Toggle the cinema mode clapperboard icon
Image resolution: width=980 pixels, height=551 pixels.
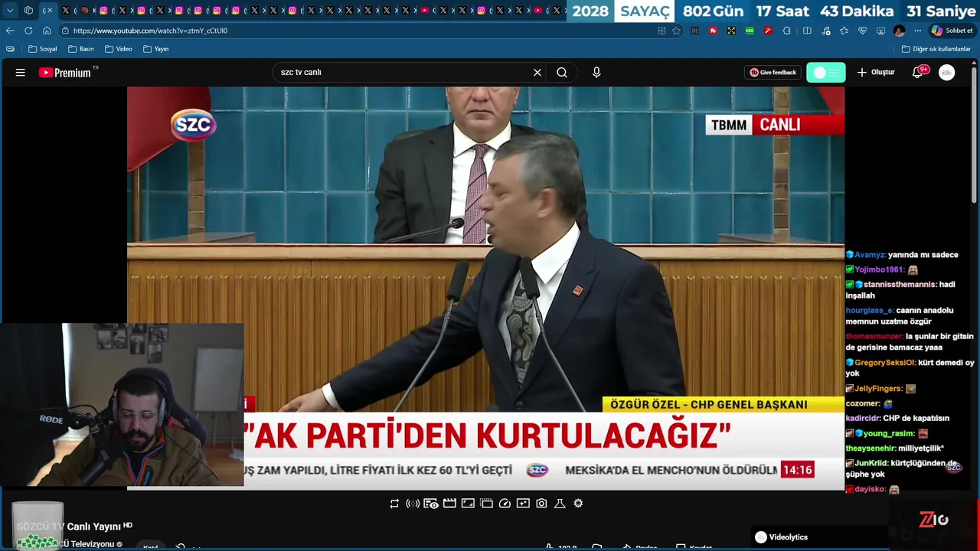pos(449,504)
